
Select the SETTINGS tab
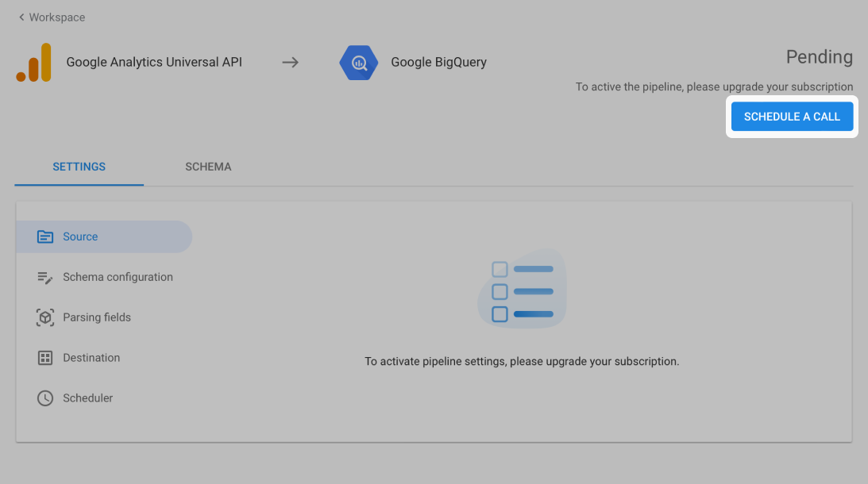[x=79, y=167]
